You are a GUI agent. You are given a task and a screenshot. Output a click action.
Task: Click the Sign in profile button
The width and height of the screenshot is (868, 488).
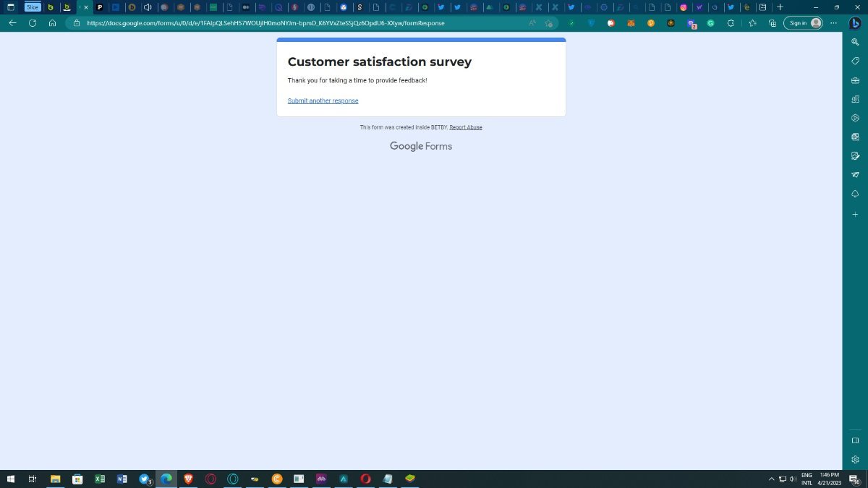click(803, 23)
